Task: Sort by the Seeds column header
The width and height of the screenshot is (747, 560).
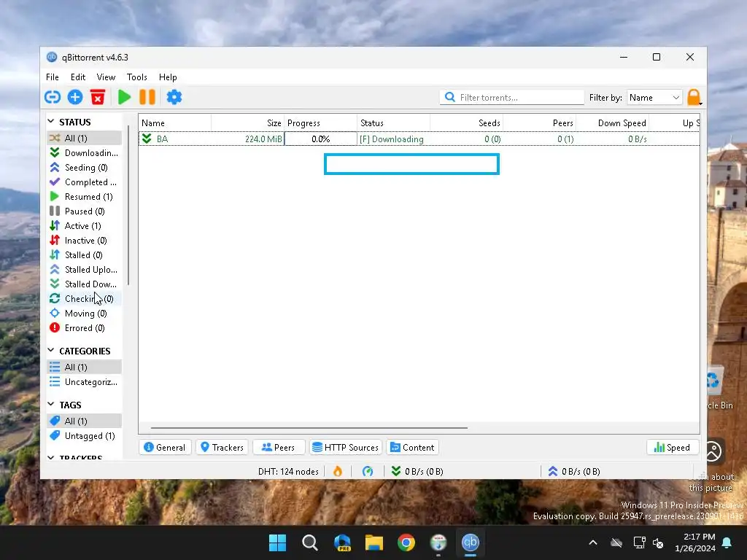Action: coord(466,122)
